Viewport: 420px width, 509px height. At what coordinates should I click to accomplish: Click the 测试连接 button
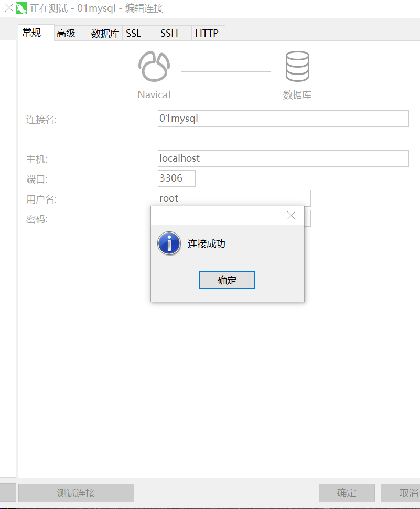pyautogui.click(x=76, y=493)
